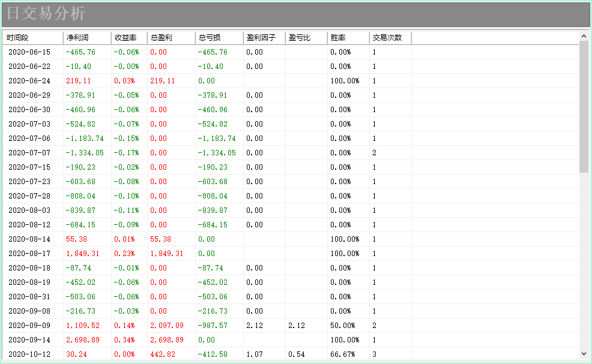Viewport: 592px width, 364px height.
Task: Select the 2020-07-07 row
Action: click(x=291, y=153)
